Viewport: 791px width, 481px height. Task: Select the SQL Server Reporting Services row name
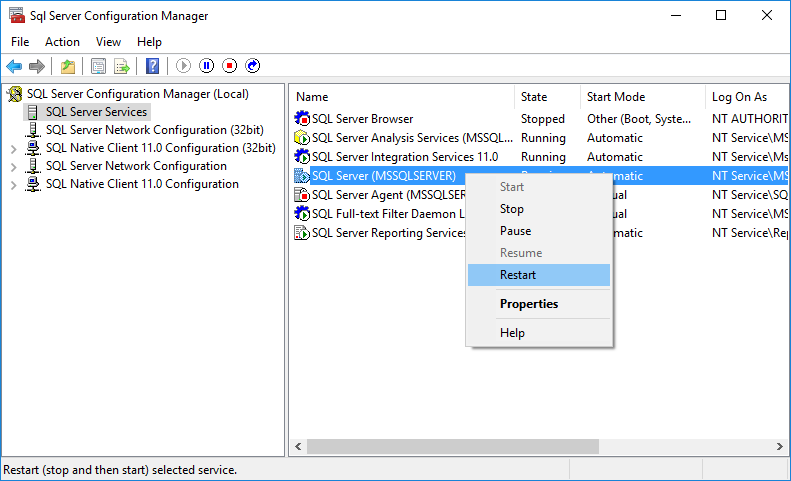tap(388, 233)
